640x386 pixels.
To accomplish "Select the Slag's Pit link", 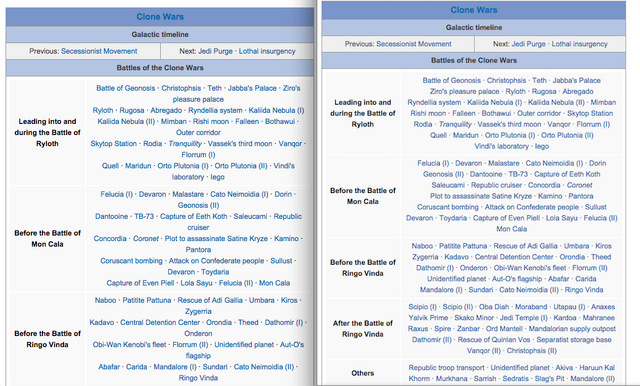I will point(549,379).
